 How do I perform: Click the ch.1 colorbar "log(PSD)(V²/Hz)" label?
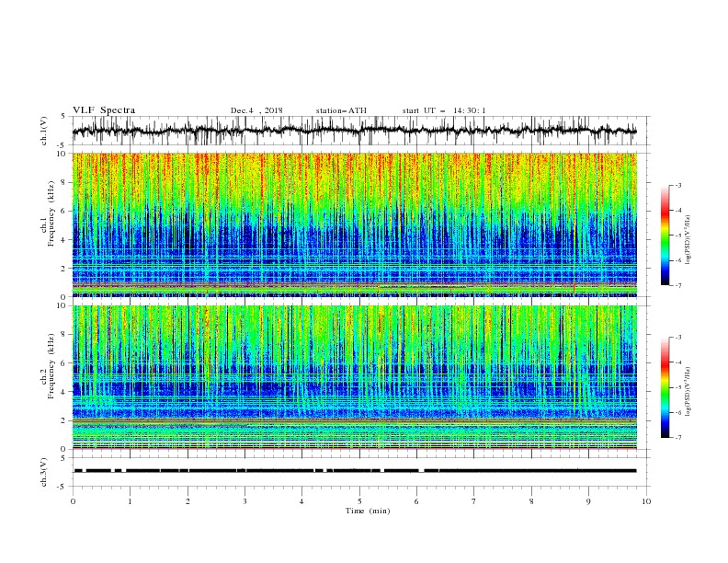tap(688, 240)
